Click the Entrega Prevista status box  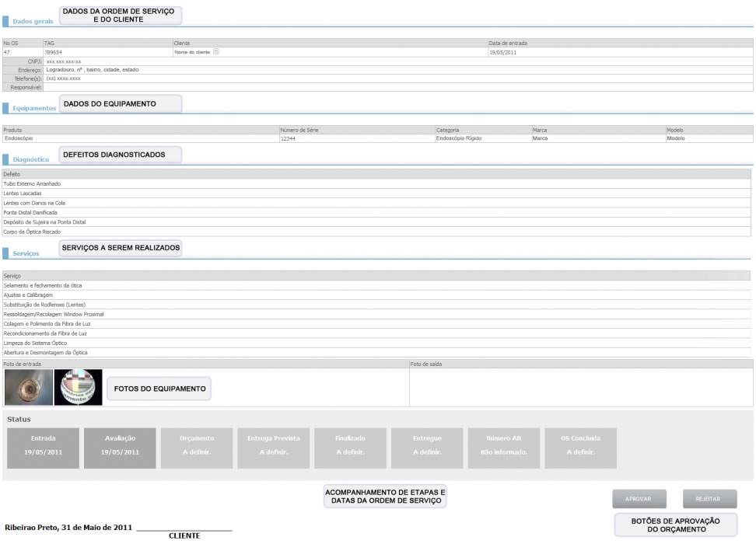click(x=273, y=448)
